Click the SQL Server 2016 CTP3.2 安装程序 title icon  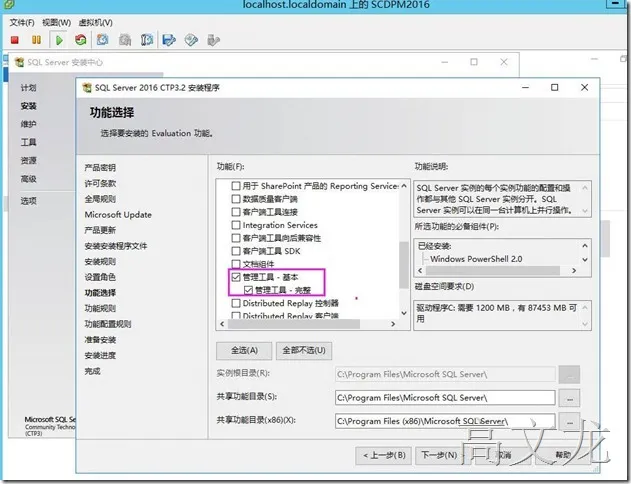pos(87,88)
